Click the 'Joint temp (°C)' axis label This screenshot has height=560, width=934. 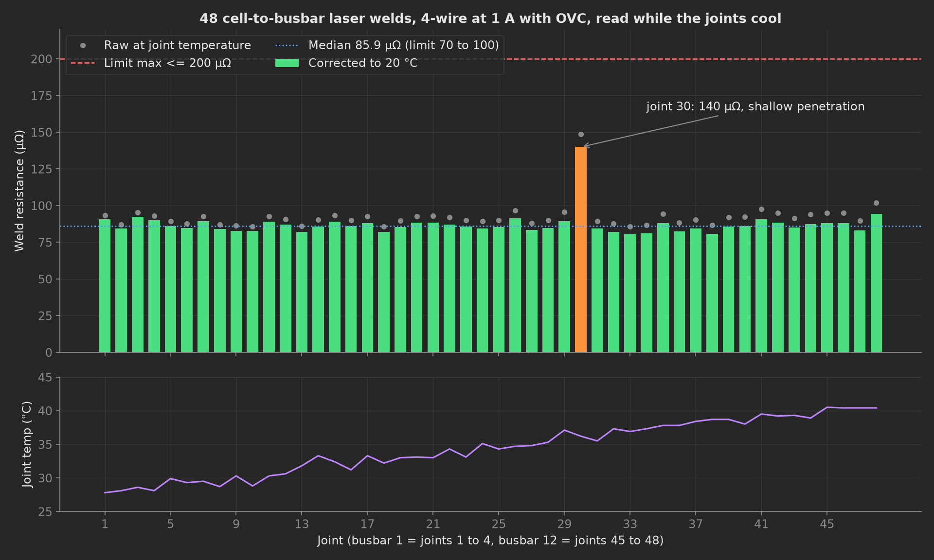pyautogui.click(x=27, y=444)
